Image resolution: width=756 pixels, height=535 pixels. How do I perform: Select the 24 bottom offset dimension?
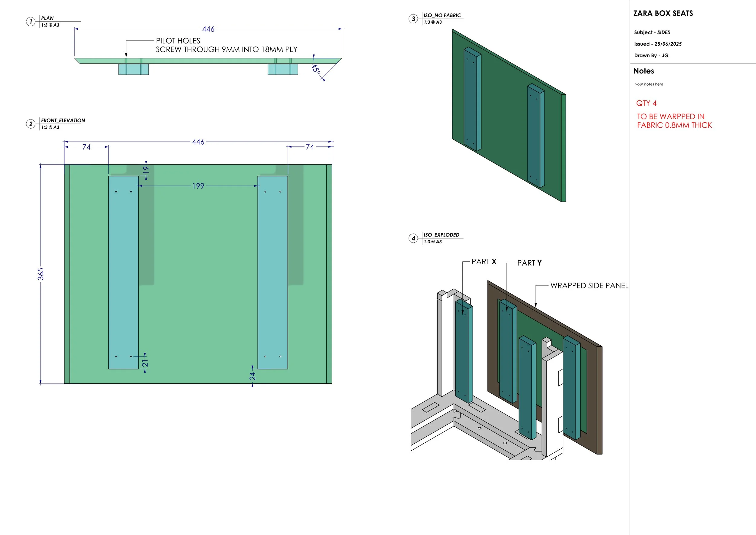[252, 376]
